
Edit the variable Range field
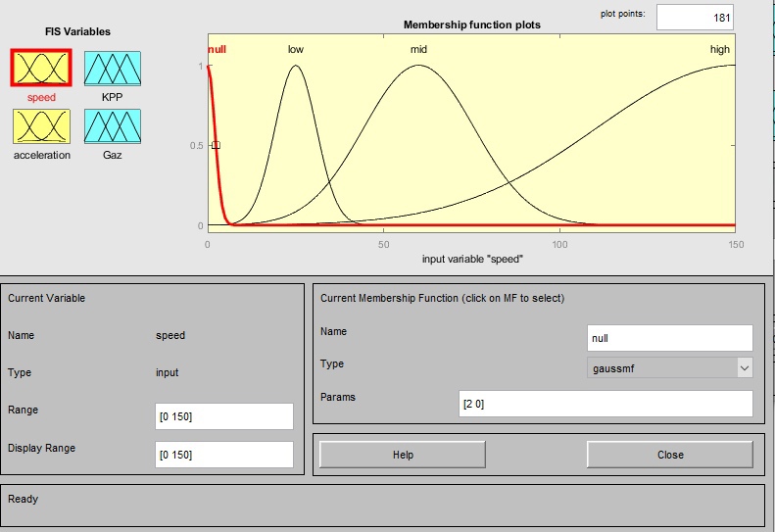(x=224, y=416)
